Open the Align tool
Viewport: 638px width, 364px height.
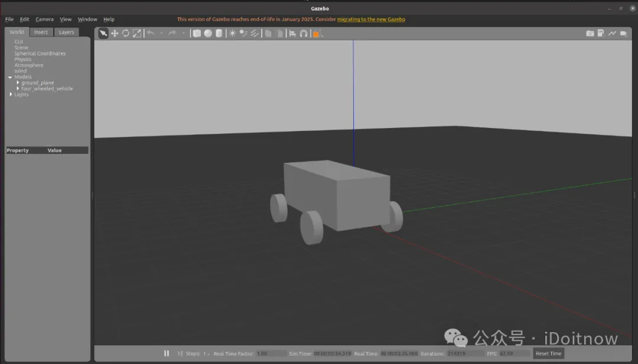(292, 33)
